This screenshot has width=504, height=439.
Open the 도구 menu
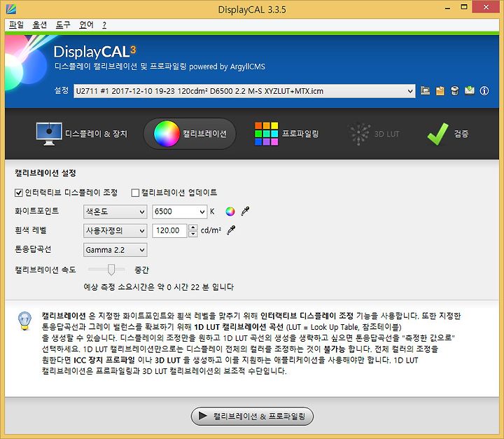coord(63,25)
